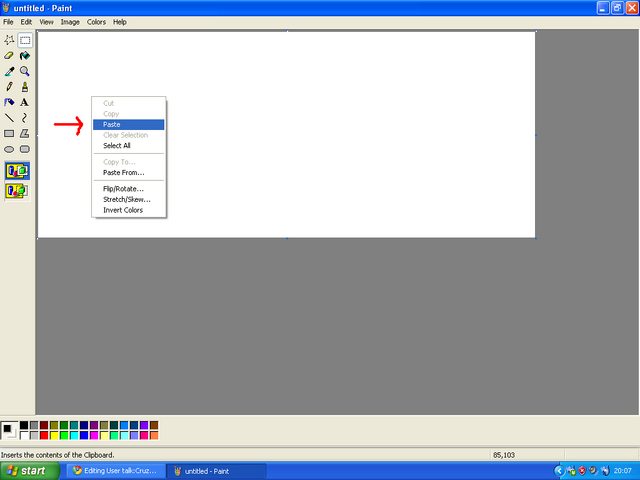Choose the straight Line tool
The width and height of the screenshot is (640, 480).
pos(9,118)
